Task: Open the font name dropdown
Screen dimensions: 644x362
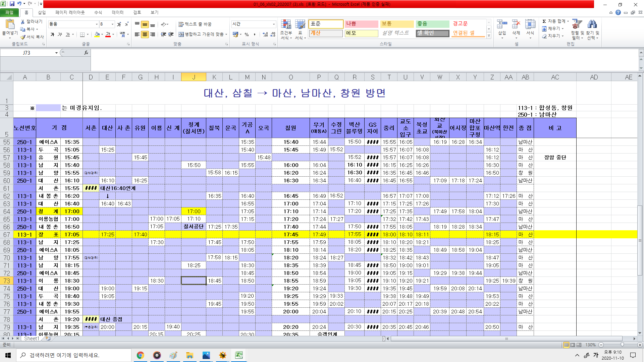Action: pos(97,24)
